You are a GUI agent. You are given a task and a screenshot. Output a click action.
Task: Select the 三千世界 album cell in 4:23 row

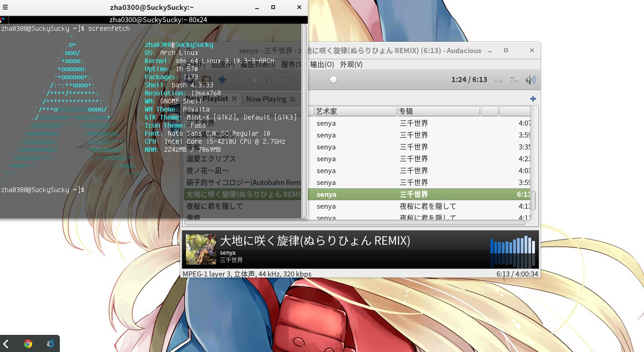[414, 159]
